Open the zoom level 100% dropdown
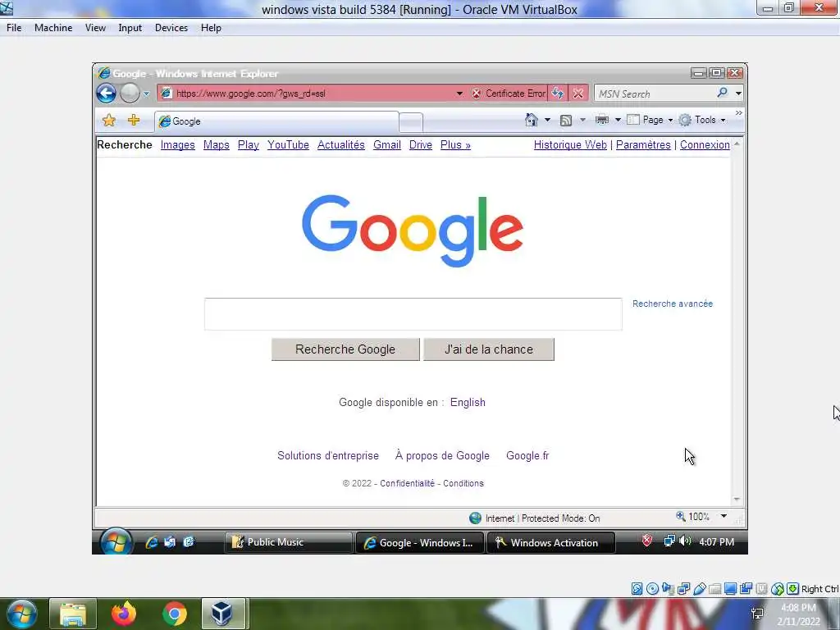This screenshot has height=630, width=840. (x=724, y=517)
